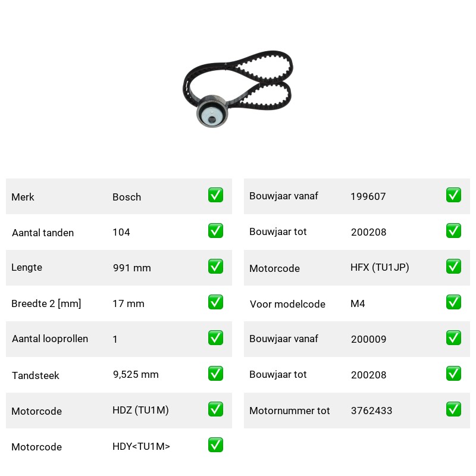Click the checkmark beside Bouwjaar vanaf 199607

point(453,195)
